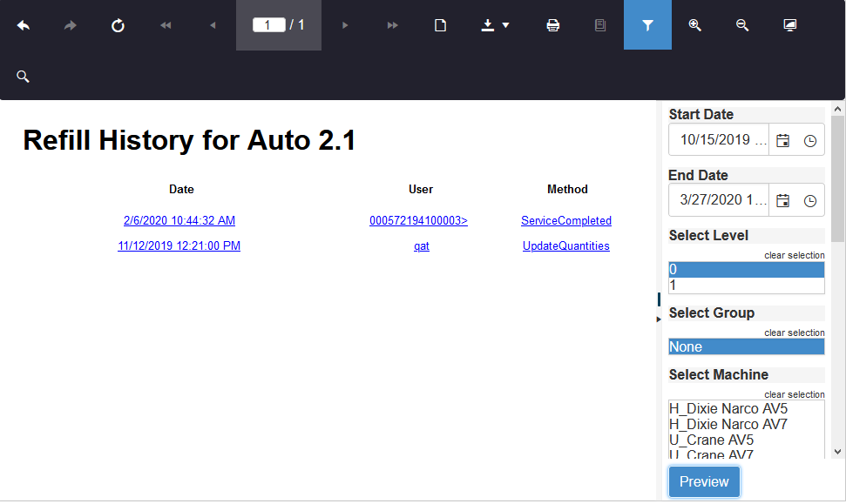This screenshot has height=504, width=846.
Task: Click parameters panel scroll down arrow
Action: (837, 452)
